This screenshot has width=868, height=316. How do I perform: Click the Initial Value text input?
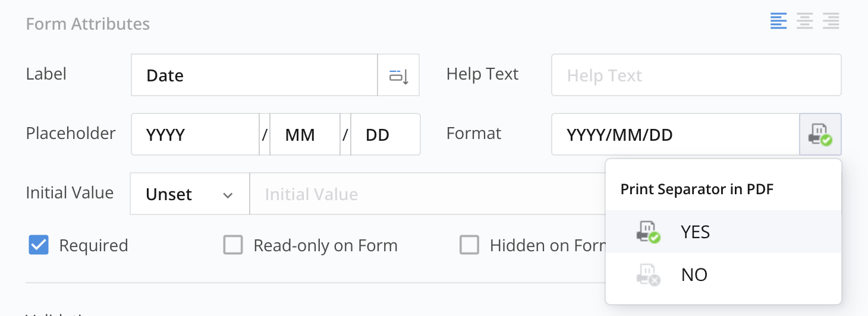(425, 194)
